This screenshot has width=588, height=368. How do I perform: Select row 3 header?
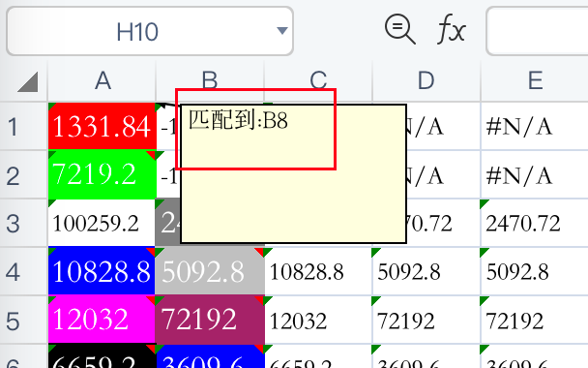[24, 223]
